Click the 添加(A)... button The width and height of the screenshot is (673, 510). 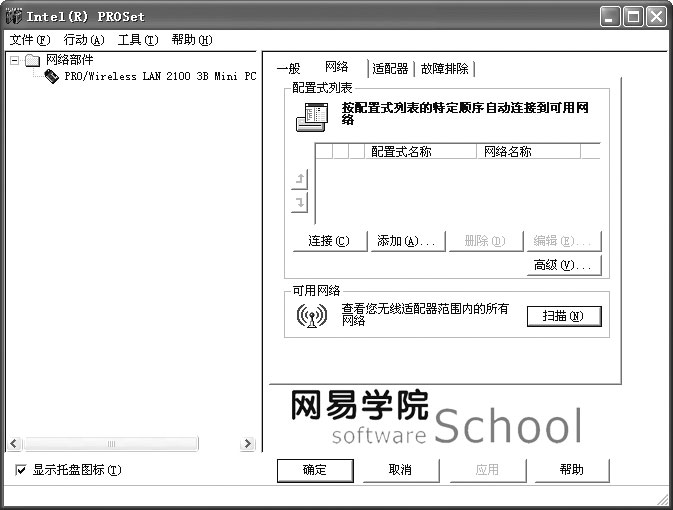pyautogui.click(x=407, y=241)
